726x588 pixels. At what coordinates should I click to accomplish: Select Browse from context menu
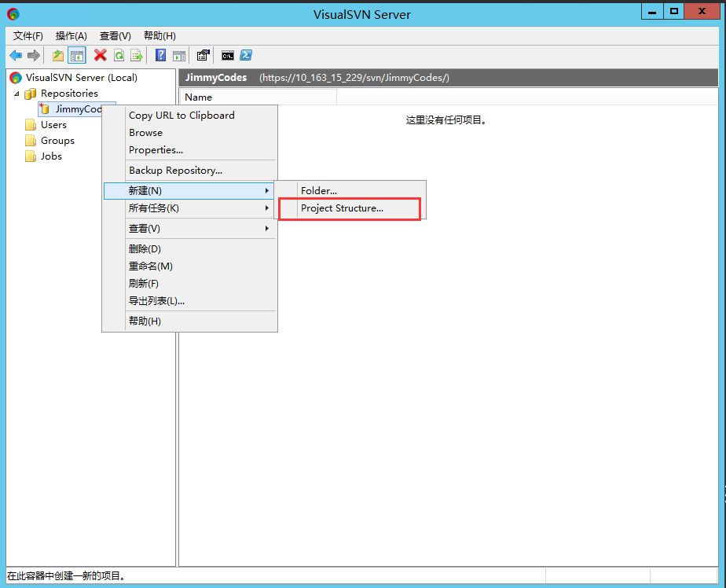[x=190, y=133]
